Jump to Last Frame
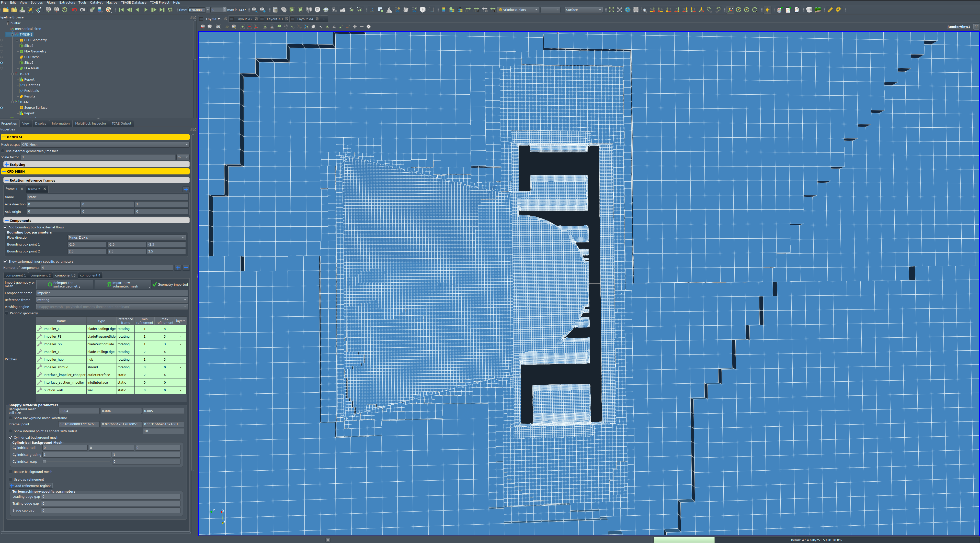 pos(162,10)
